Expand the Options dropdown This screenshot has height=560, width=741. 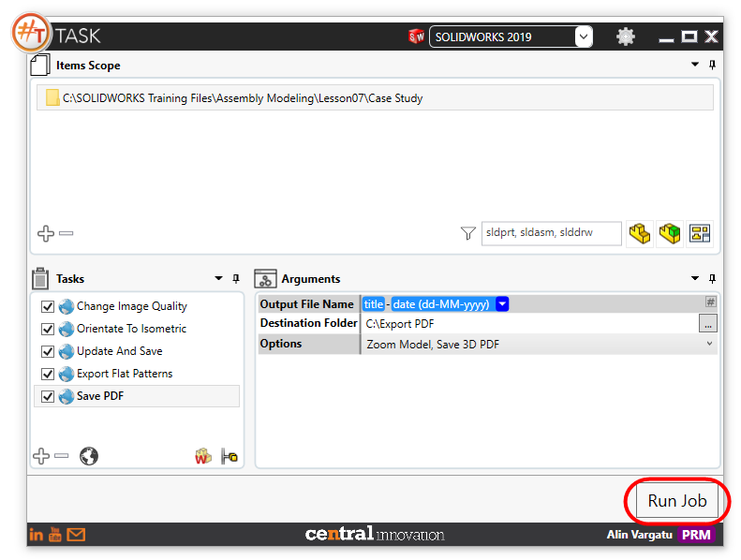[709, 344]
